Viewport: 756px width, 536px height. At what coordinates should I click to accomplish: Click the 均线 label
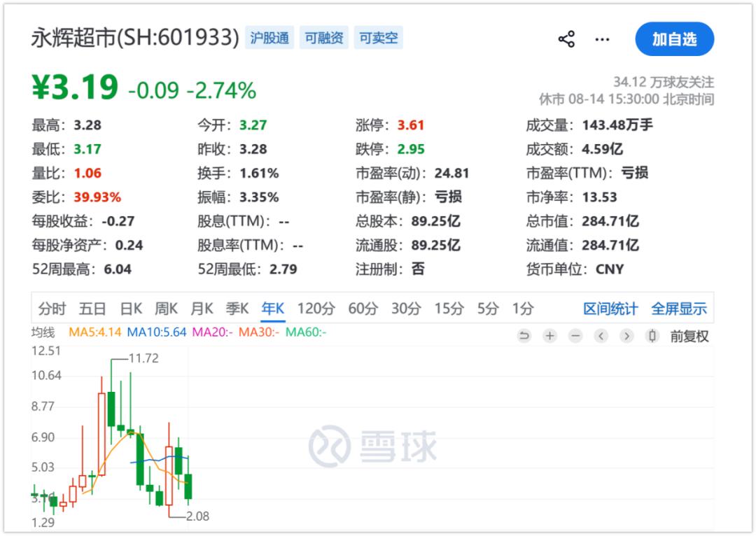pos(43,332)
